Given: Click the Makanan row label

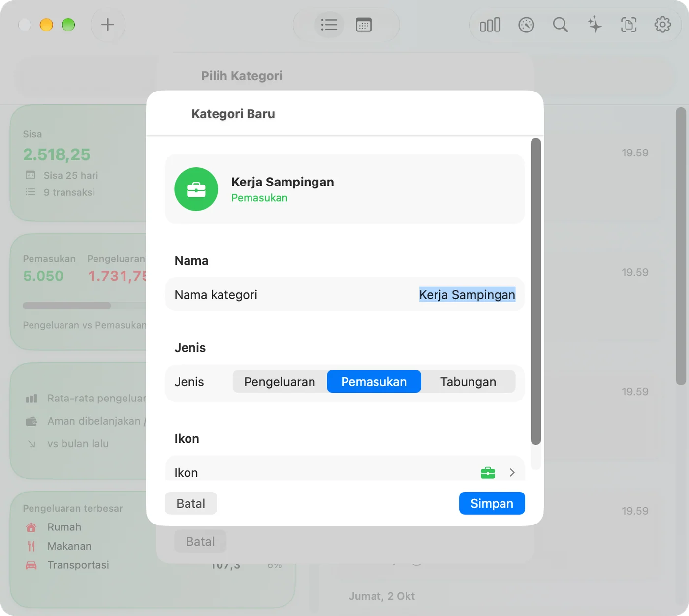Looking at the screenshot, I should click(69, 546).
